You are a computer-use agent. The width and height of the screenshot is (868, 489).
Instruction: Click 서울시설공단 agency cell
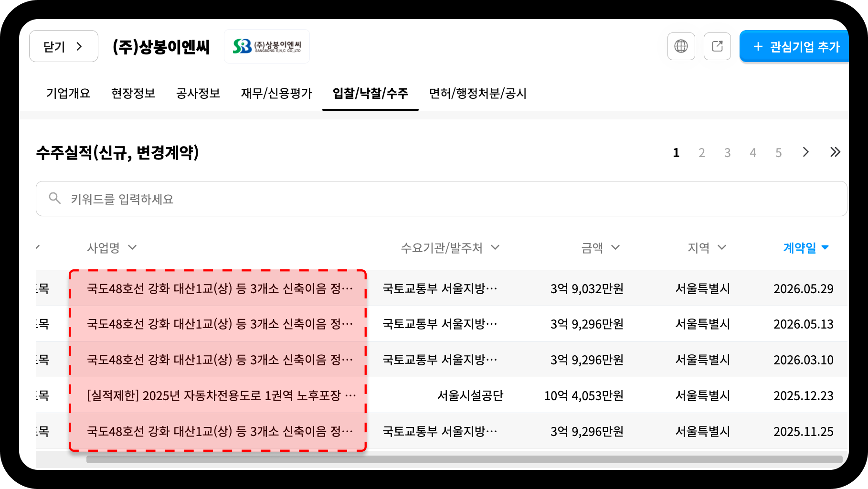[x=470, y=395]
